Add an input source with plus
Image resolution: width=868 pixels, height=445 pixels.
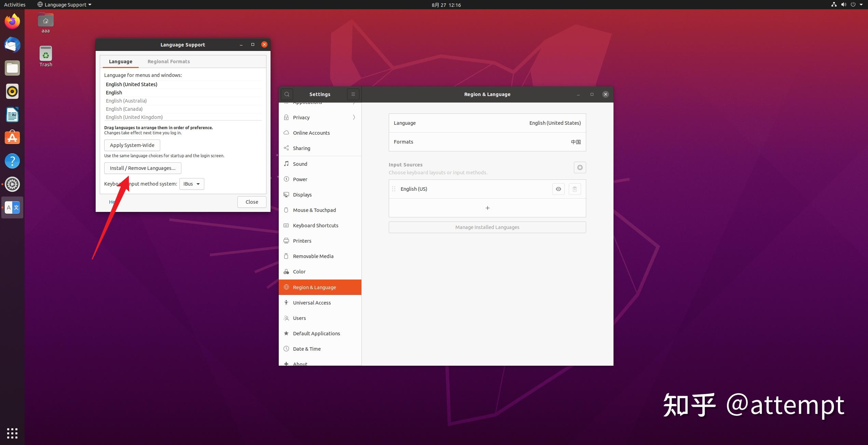coord(487,208)
